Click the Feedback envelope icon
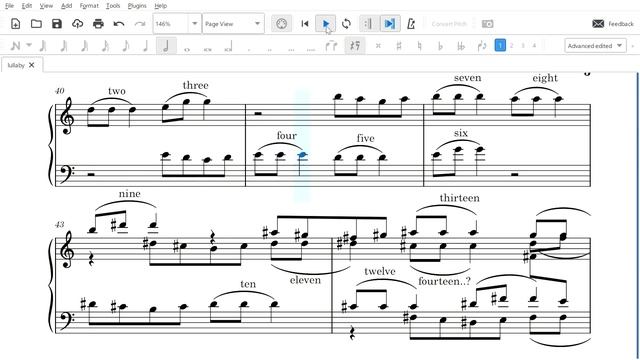This screenshot has width=640, height=360. [598, 24]
